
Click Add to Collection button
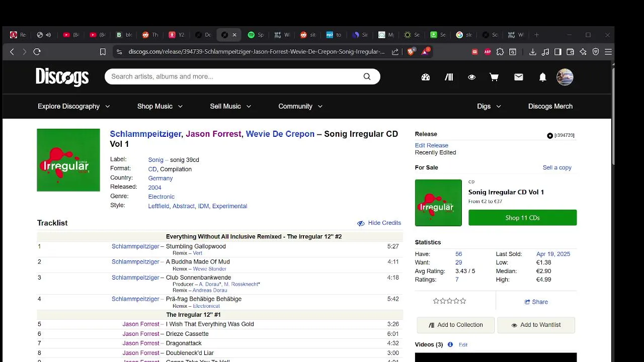point(456,325)
